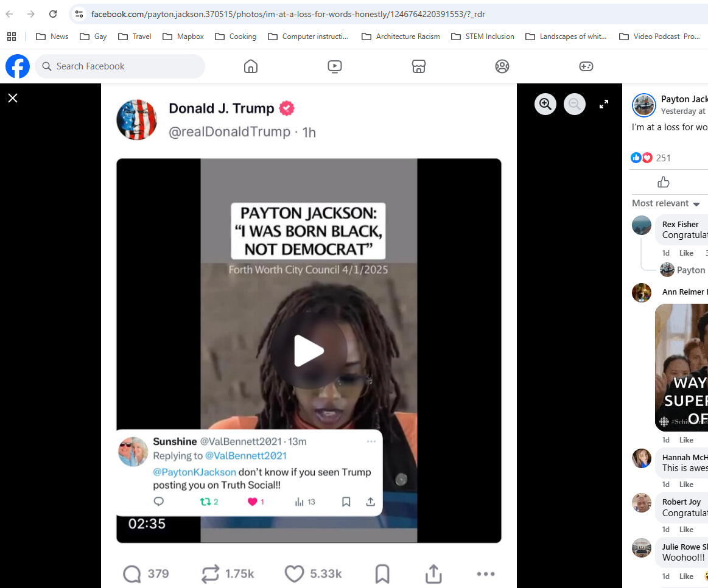Click the retweet icon with 1.75k
This screenshot has height=588, width=708.
(211, 574)
